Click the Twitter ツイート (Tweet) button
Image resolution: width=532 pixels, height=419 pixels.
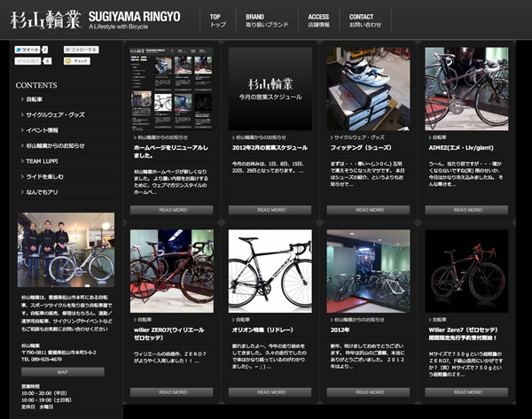coord(27,50)
